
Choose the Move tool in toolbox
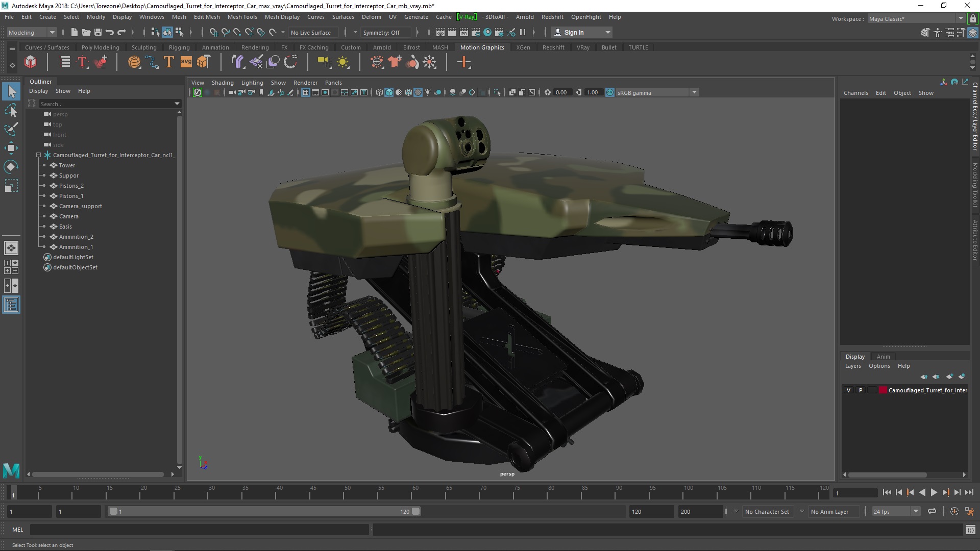[11, 148]
